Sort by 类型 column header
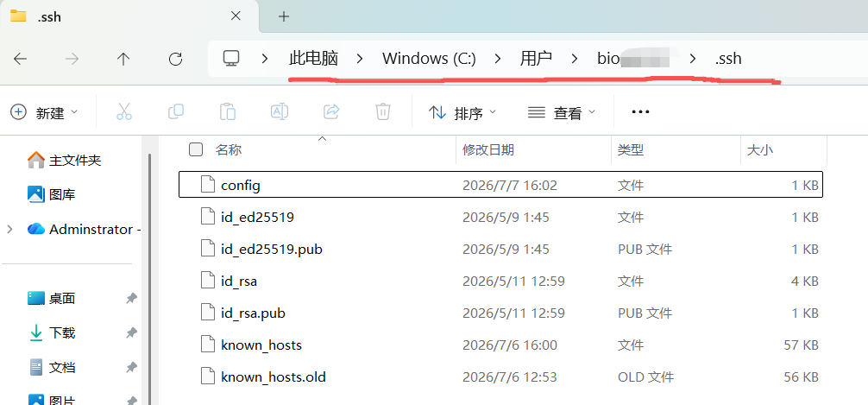 coord(631,149)
